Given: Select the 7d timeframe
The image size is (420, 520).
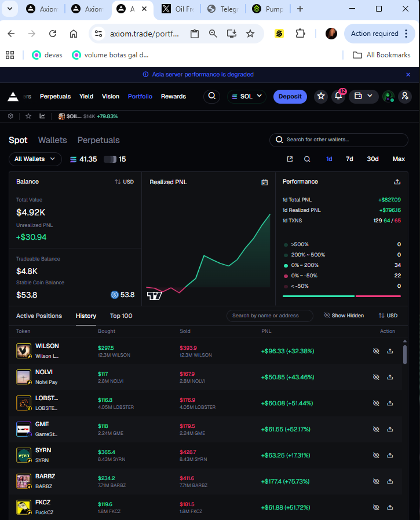Looking at the screenshot, I should (x=349, y=159).
